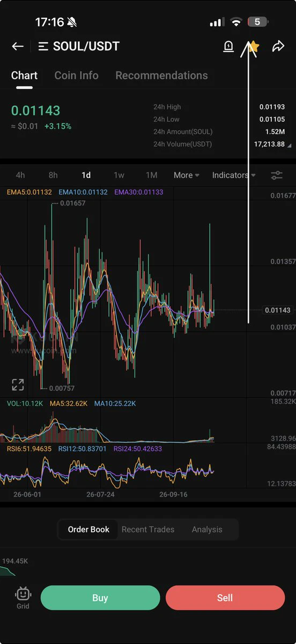Tap the 24h Amount value 1.52M
Image resolution: width=296 pixels, height=644 pixels.
point(275,131)
